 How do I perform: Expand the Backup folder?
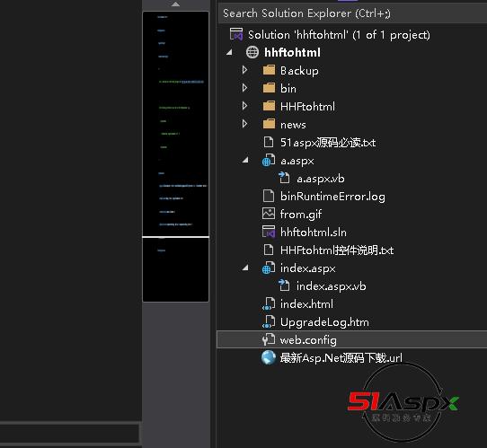[x=244, y=70]
